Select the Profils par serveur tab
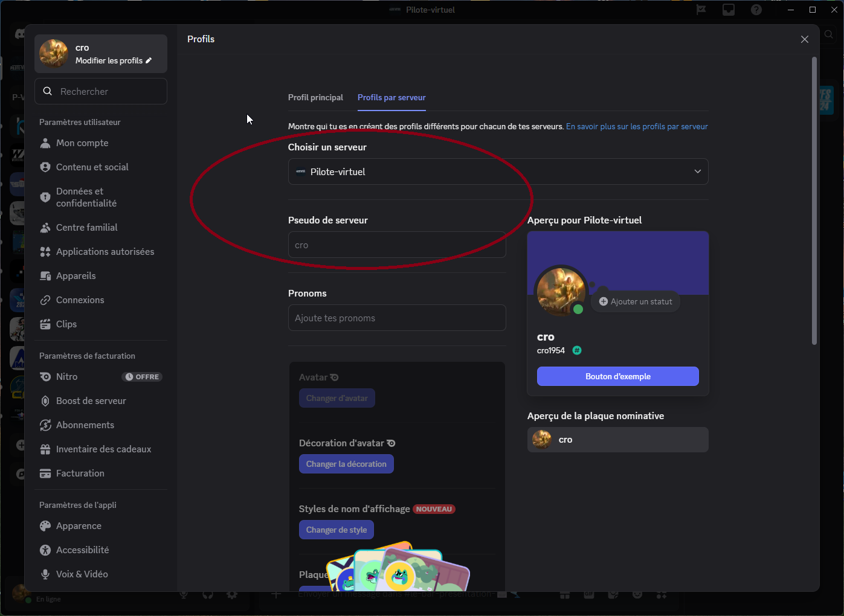Image resolution: width=844 pixels, height=616 pixels. coord(391,98)
